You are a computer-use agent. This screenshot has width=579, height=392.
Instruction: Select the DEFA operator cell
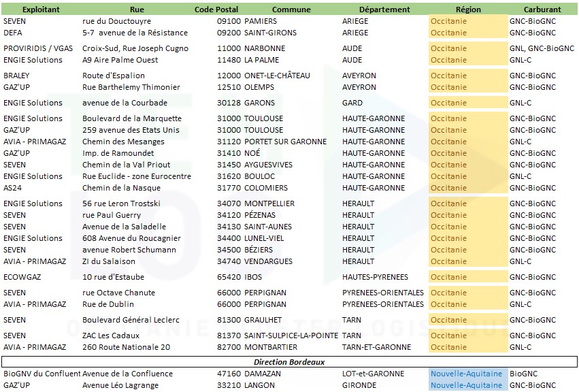coord(13,33)
